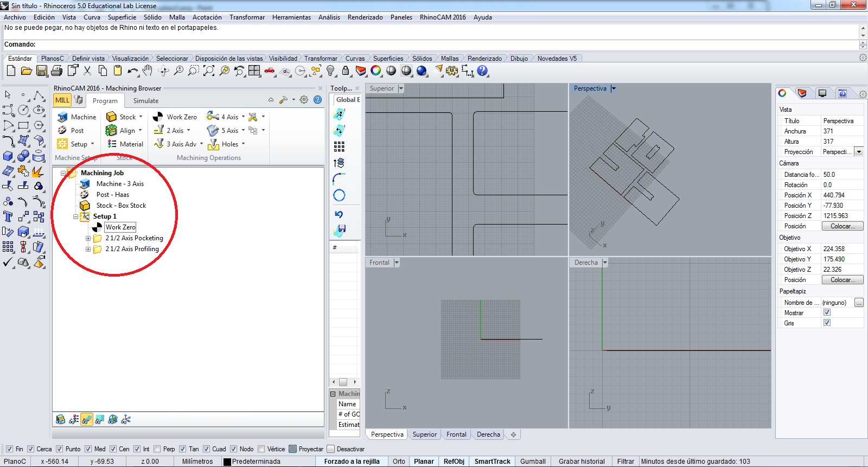Click the Stock box icon in RhinoCAM
Image resolution: width=868 pixels, height=467 pixels.
pyautogui.click(x=111, y=117)
